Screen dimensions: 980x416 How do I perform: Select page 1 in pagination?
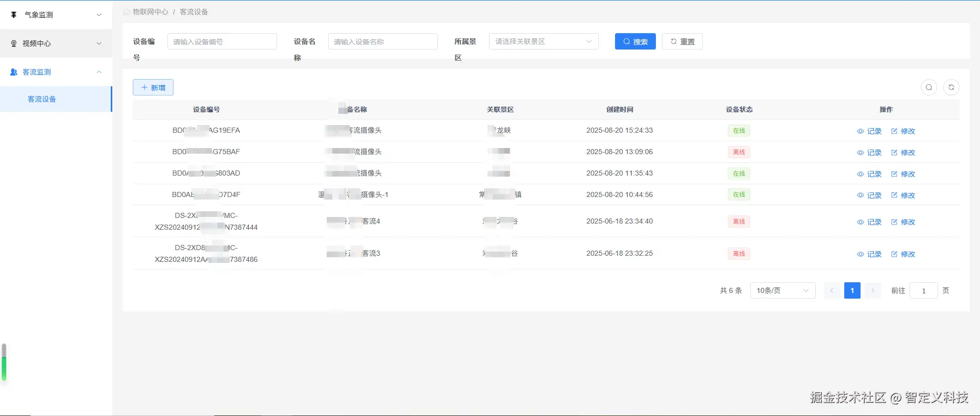tap(852, 290)
